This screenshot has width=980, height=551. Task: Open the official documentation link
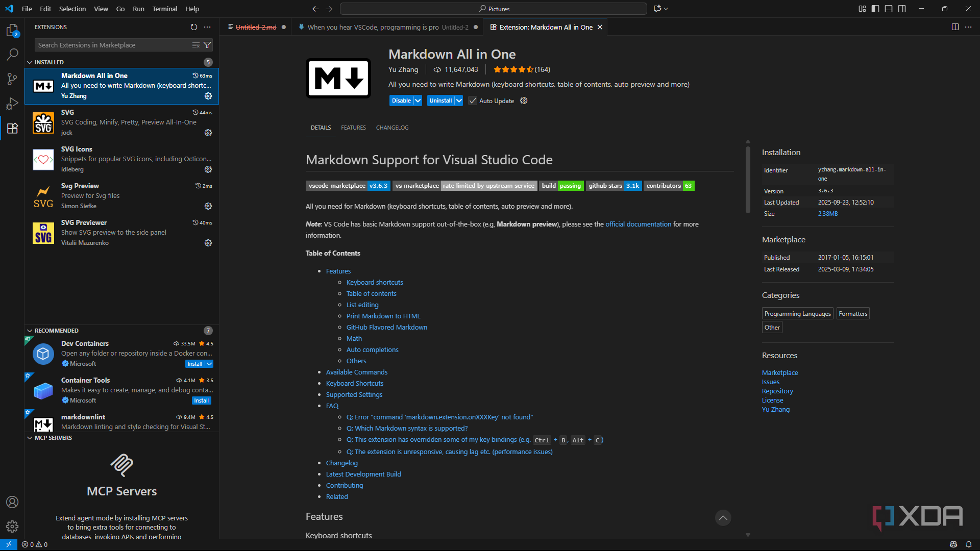tap(638, 224)
